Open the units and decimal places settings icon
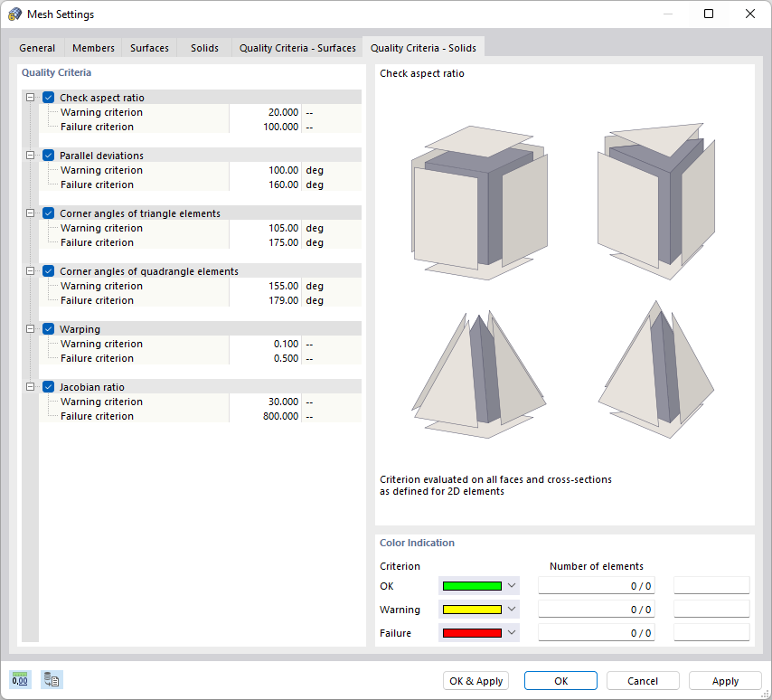The width and height of the screenshot is (772, 700). tap(20, 679)
